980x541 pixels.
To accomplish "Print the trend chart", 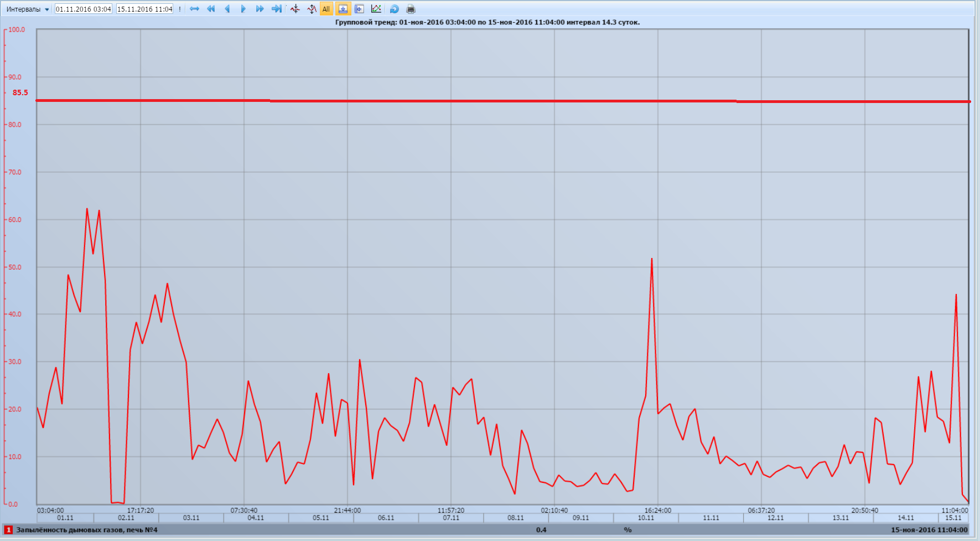I will (411, 9).
